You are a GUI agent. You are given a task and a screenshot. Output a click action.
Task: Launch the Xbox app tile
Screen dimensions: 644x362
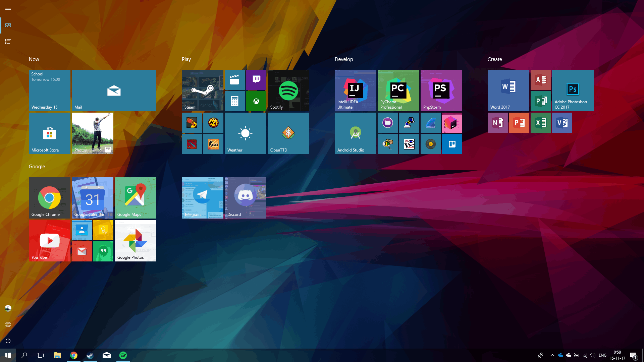click(256, 101)
